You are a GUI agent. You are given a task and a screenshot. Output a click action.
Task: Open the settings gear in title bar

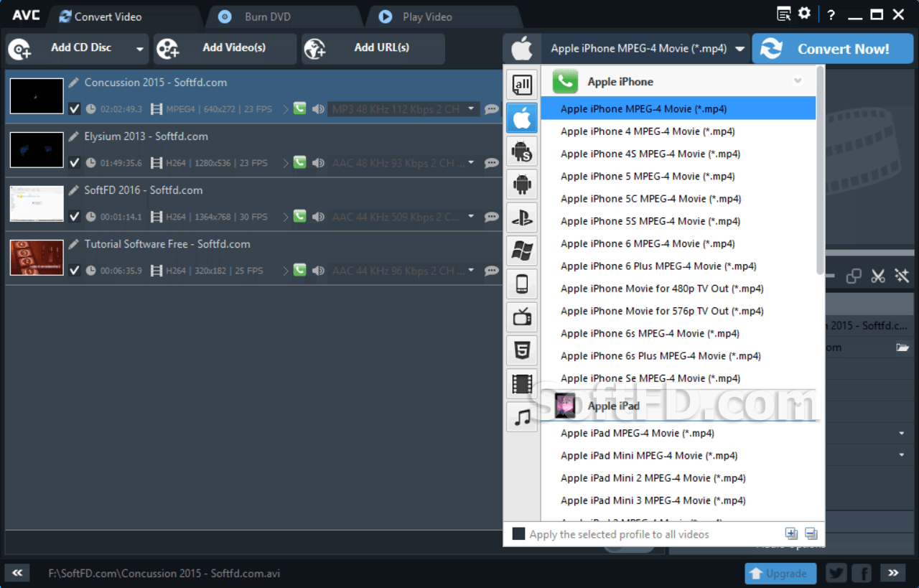pyautogui.click(x=804, y=14)
